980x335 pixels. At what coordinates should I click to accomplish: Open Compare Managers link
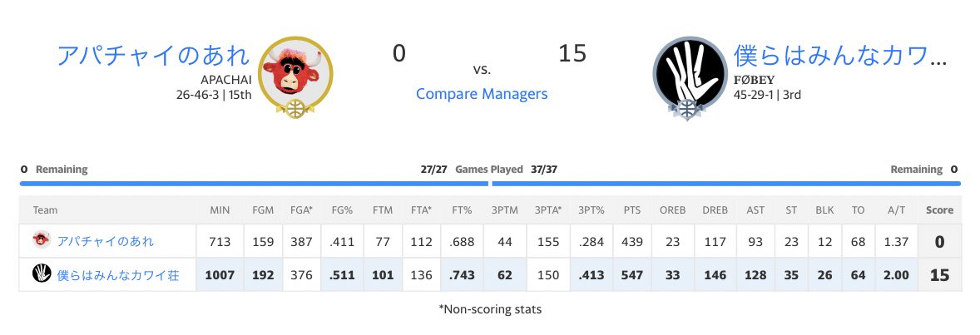click(x=482, y=94)
